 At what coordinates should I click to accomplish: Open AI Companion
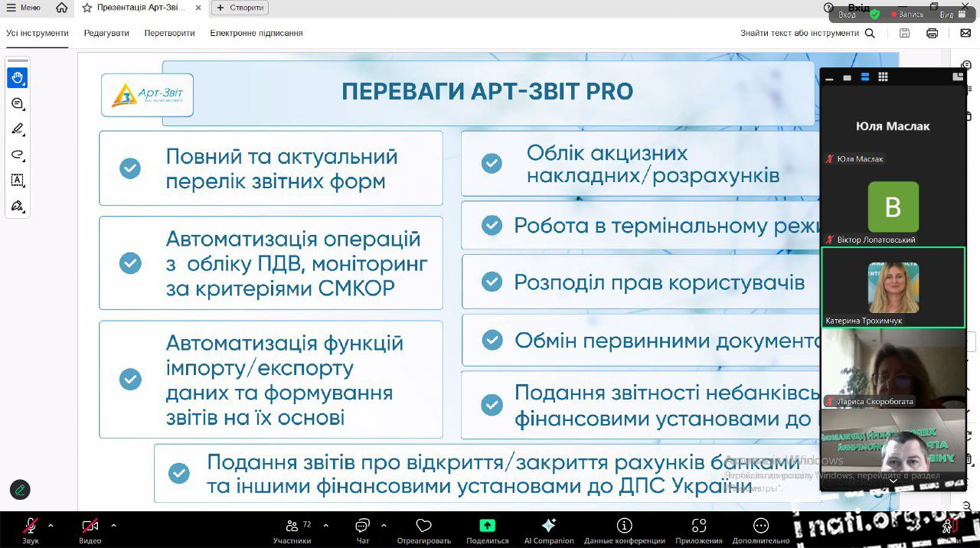tap(549, 529)
